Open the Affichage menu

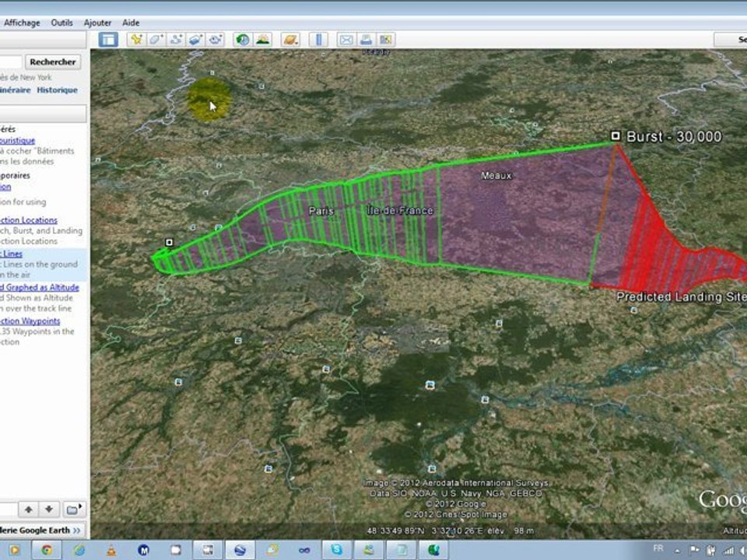[22, 23]
